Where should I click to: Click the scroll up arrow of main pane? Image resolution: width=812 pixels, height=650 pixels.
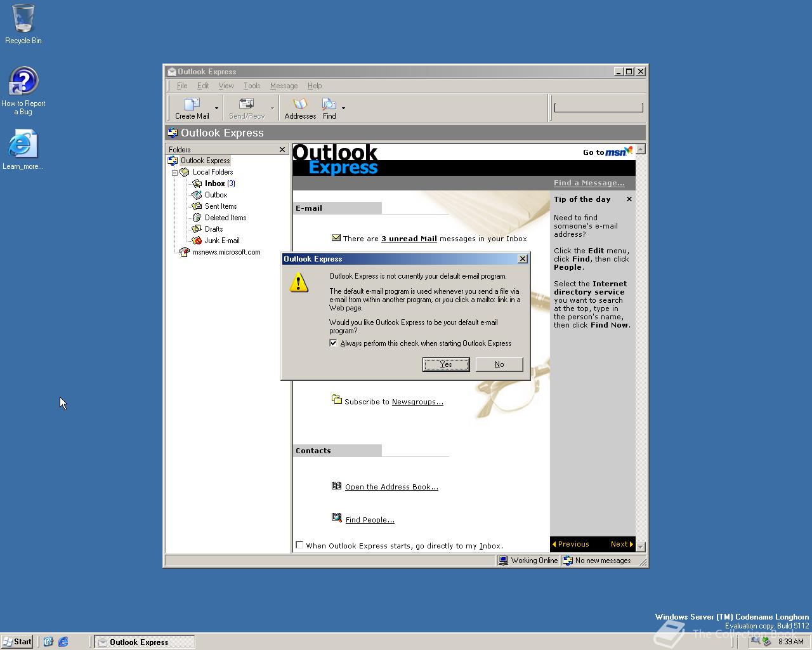point(641,149)
